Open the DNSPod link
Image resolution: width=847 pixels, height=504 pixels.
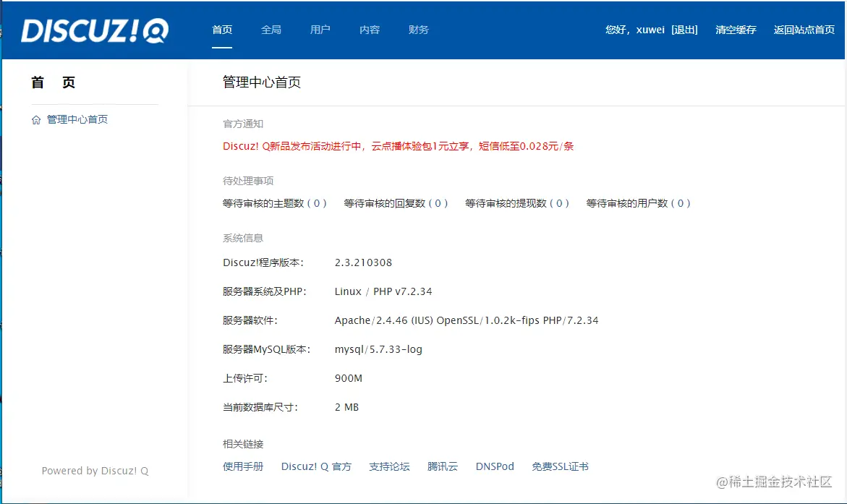[x=495, y=466]
